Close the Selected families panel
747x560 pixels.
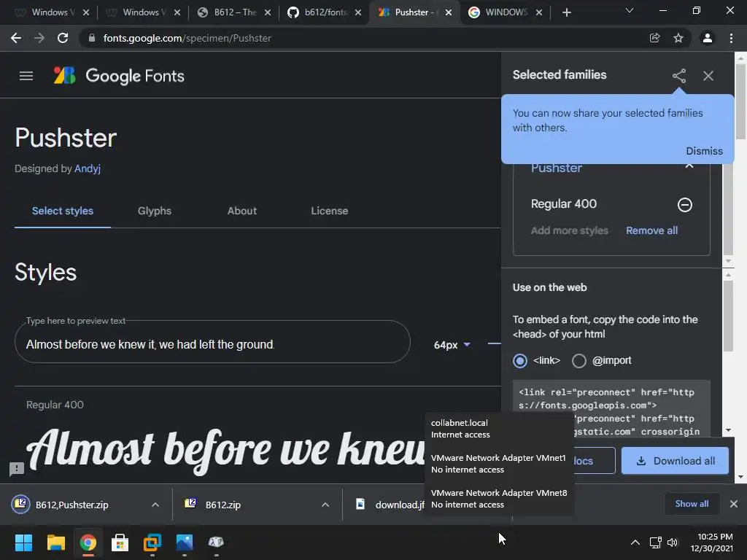click(x=708, y=76)
